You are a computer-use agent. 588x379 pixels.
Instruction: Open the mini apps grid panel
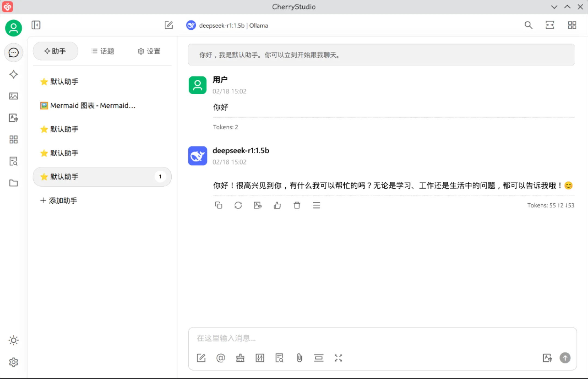pyautogui.click(x=14, y=139)
